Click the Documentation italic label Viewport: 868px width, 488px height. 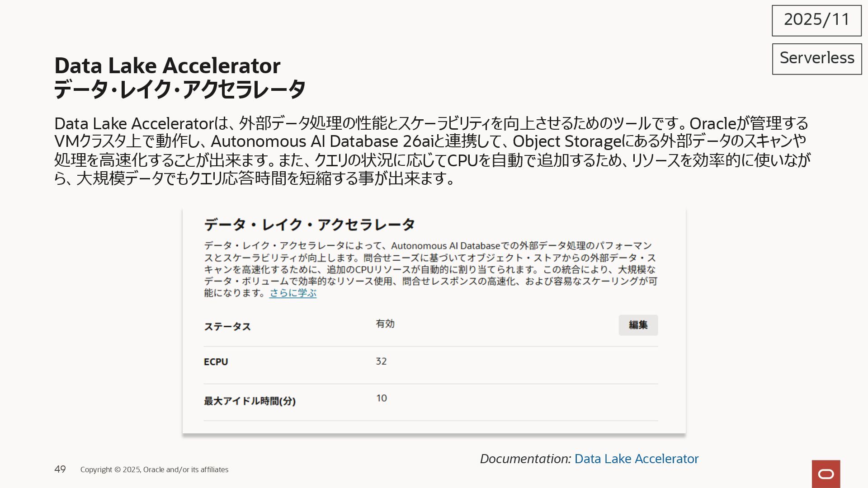pyautogui.click(x=525, y=459)
